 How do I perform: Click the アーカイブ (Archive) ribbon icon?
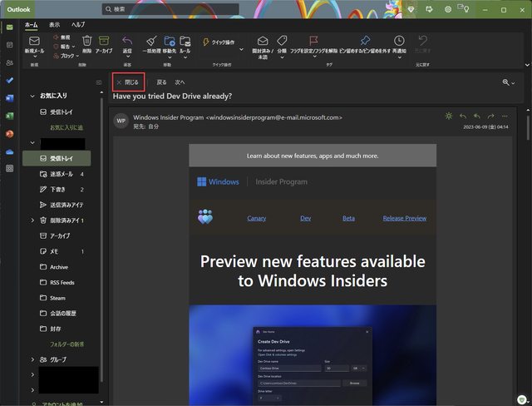(x=104, y=42)
